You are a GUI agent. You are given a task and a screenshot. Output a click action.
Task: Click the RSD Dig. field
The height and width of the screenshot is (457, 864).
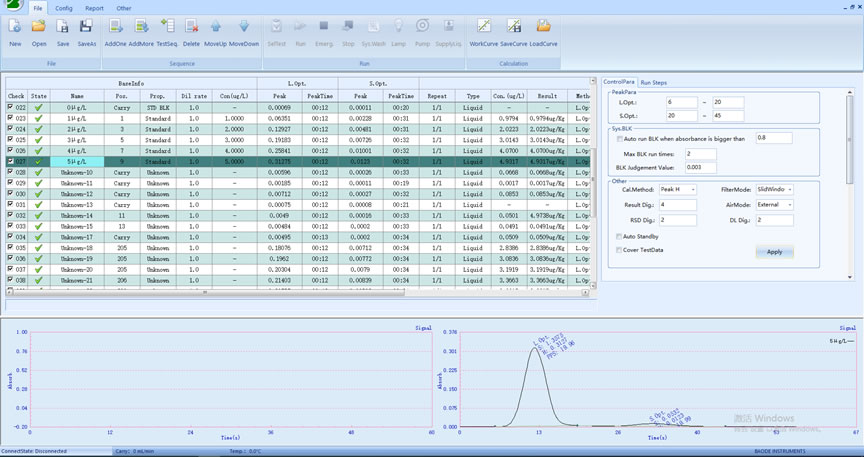(x=677, y=221)
